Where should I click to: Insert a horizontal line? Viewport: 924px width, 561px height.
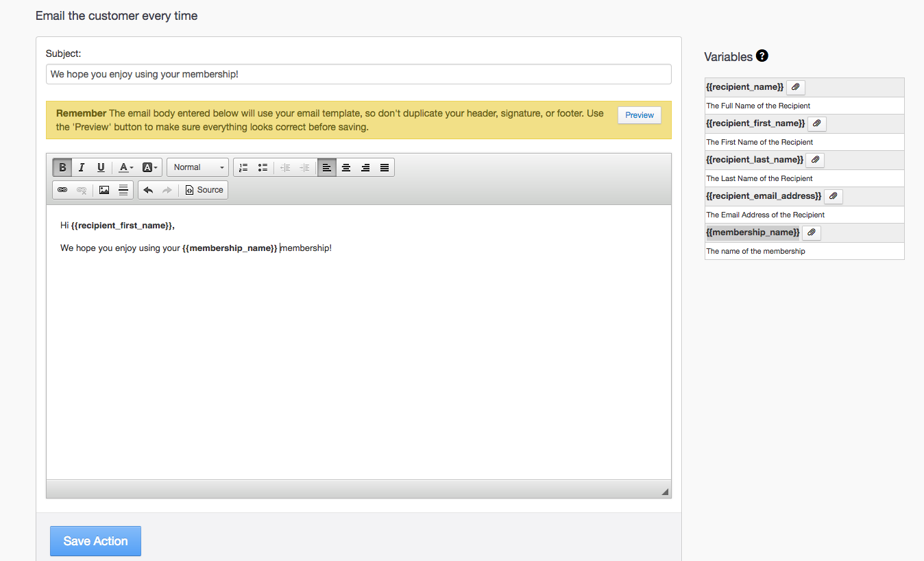point(123,190)
